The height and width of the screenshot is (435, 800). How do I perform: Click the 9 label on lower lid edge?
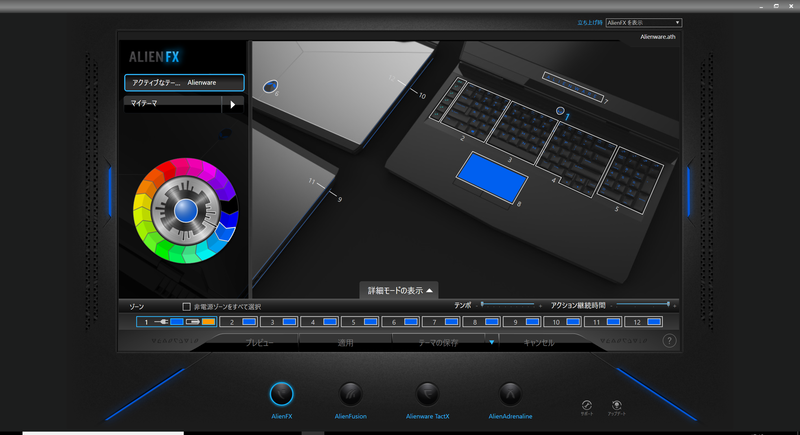(340, 199)
